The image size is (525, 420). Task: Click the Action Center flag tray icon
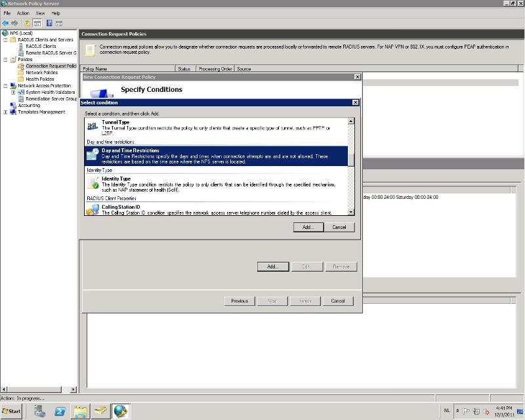[466, 411]
